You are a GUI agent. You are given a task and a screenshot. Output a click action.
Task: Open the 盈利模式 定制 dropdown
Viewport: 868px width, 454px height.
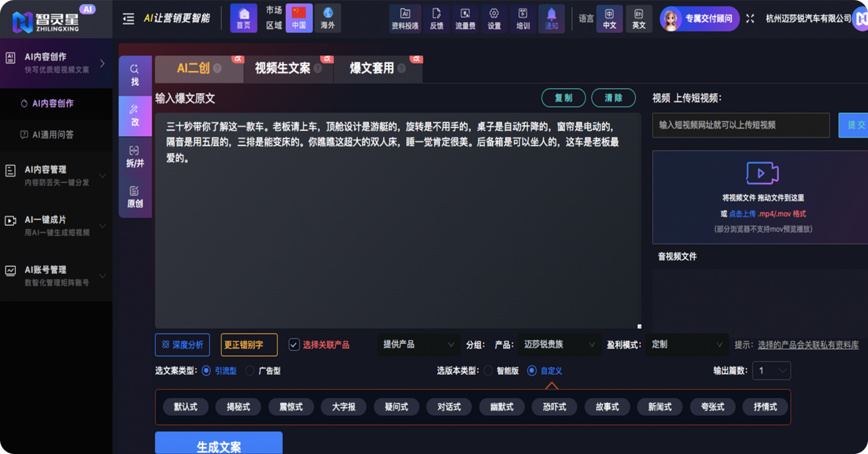[685, 345]
